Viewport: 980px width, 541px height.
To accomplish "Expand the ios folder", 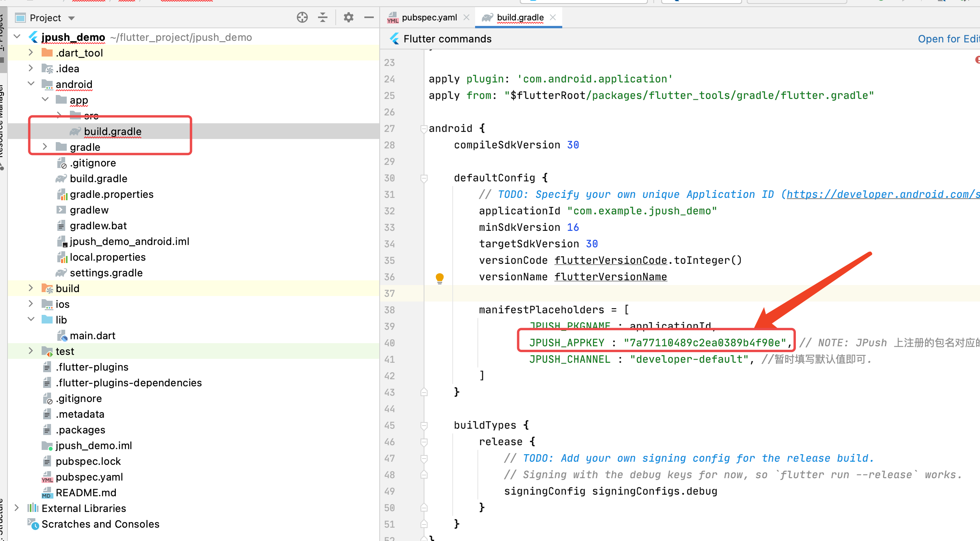I will [x=31, y=304].
